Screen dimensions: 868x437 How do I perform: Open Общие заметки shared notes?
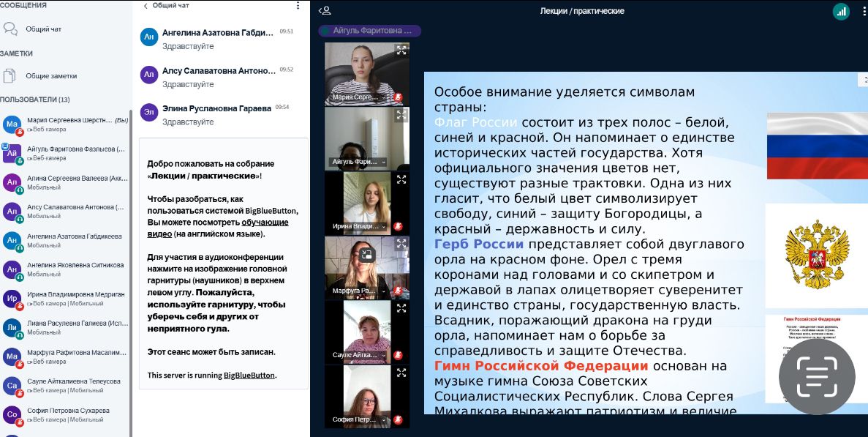[x=50, y=76]
